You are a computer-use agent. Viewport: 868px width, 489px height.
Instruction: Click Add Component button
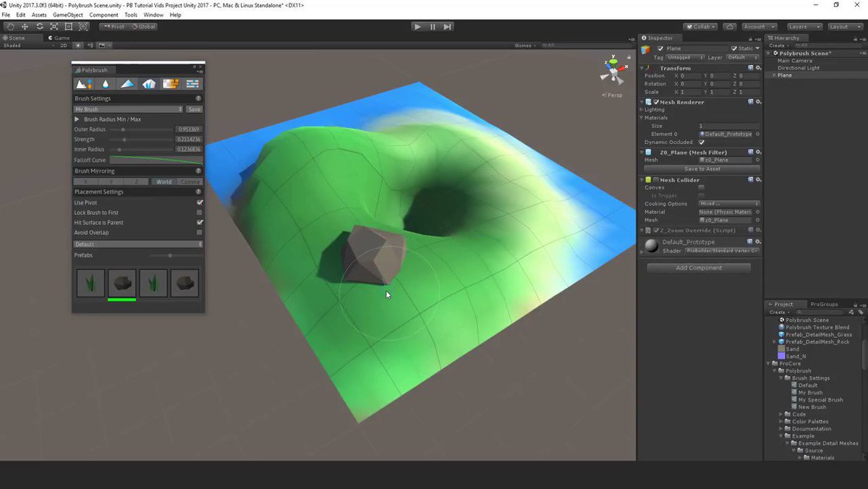pos(699,268)
